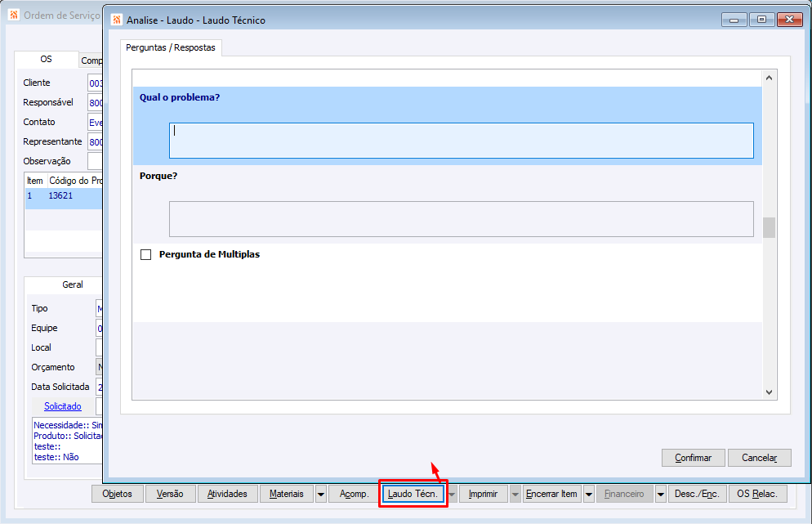Click the Necessidade:: text in the Solicitado box
Viewport: 812px width, 524px height.
61,425
